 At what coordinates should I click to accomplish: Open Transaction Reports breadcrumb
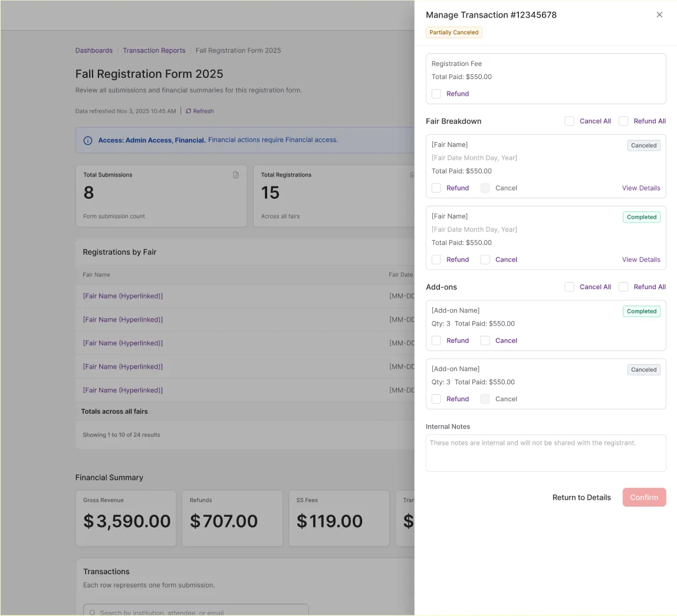coord(154,51)
